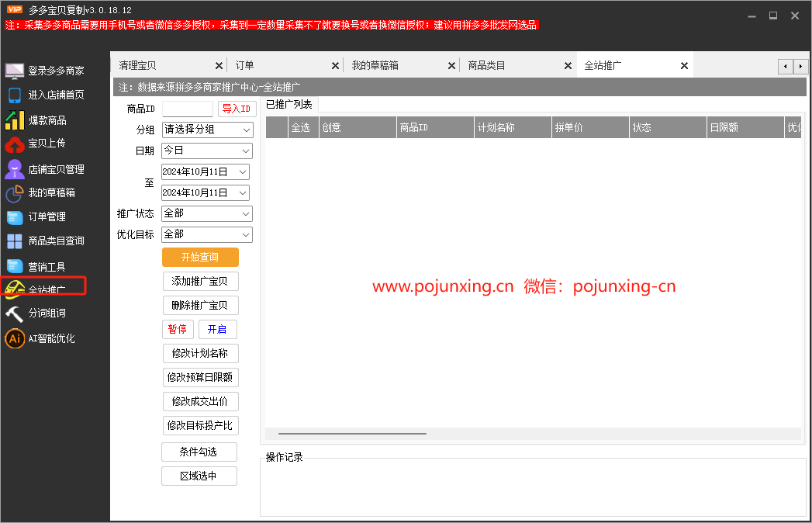The image size is (812, 523).
Task: Click the blue 开启 button
Action: click(x=217, y=329)
